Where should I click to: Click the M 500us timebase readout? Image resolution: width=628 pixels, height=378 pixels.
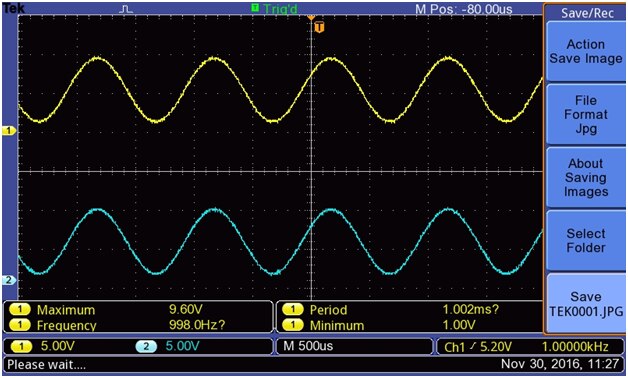click(x=308, y=346)
